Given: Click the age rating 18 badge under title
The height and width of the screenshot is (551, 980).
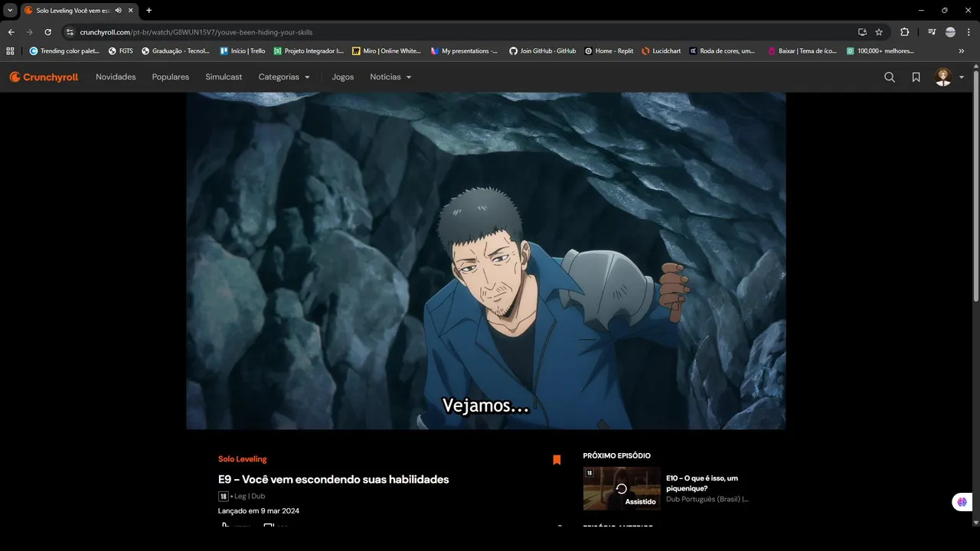Looking at the screenshot, I should pos(224,497).
